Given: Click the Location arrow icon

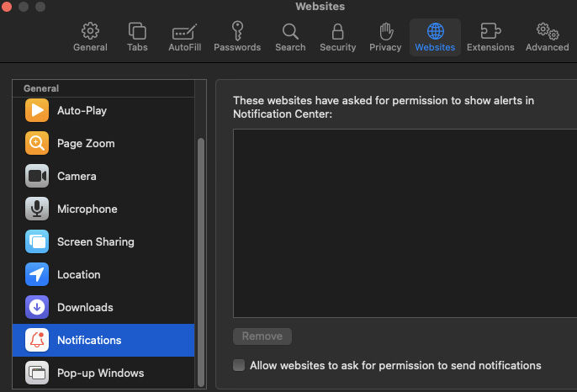Looking at the screenshot, I should tap(37, 274).
